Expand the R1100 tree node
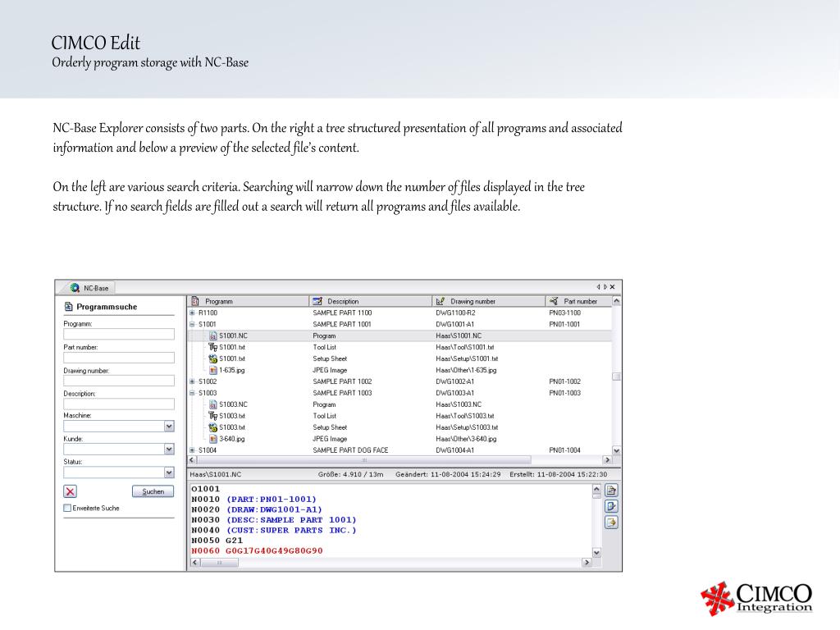 coord(192,313)
